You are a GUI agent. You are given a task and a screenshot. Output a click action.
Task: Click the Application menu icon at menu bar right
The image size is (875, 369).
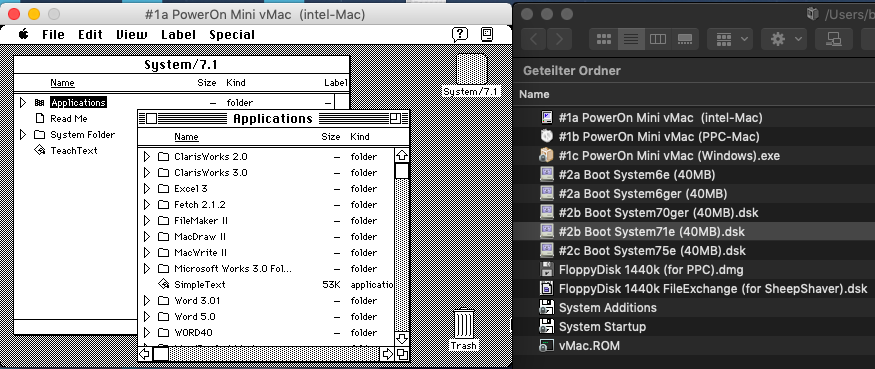tap(487, 35)
